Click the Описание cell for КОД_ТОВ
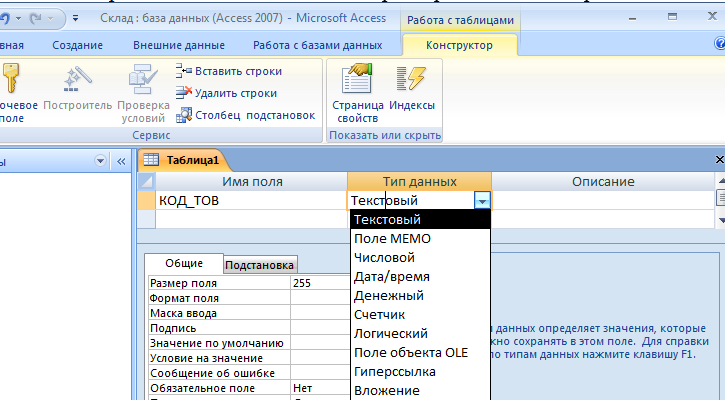Viewport: 725px width, 400px height. click(603, 201)
